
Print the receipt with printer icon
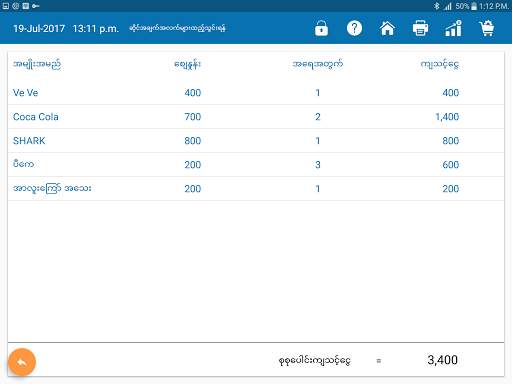(x=420, y=28)
